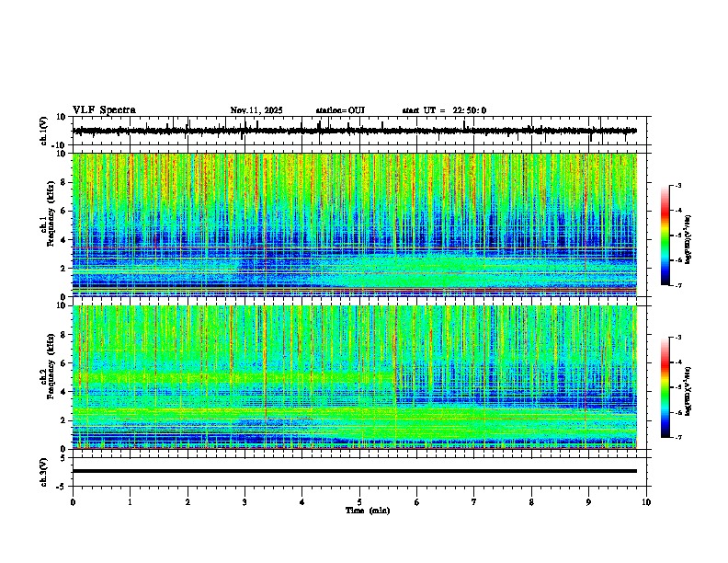
Task: Select the "start UT = 22:50:0" text
Action: pyautogui.click(x=444, y=110)
